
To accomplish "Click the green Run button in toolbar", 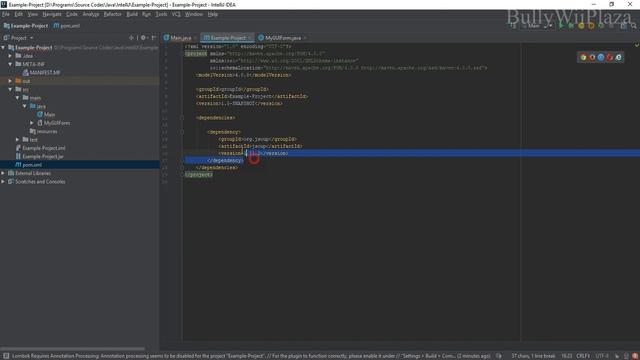I will click(x=561, y=26).
